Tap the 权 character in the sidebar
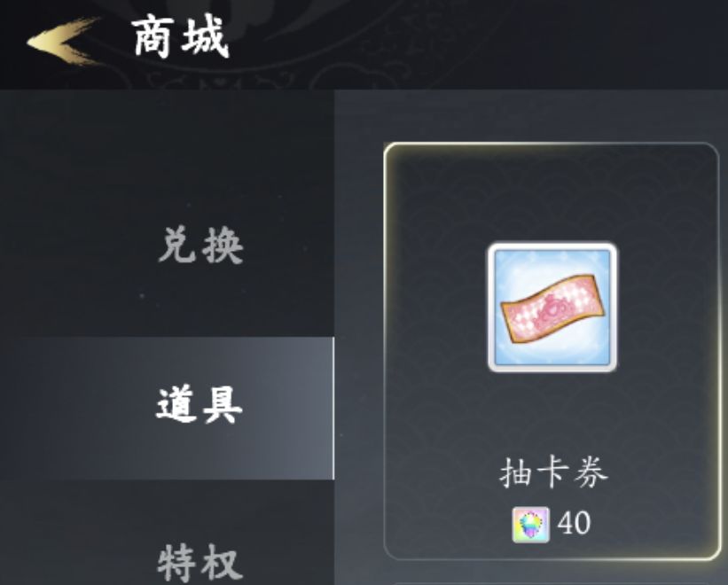 click(x=223, y=563)
